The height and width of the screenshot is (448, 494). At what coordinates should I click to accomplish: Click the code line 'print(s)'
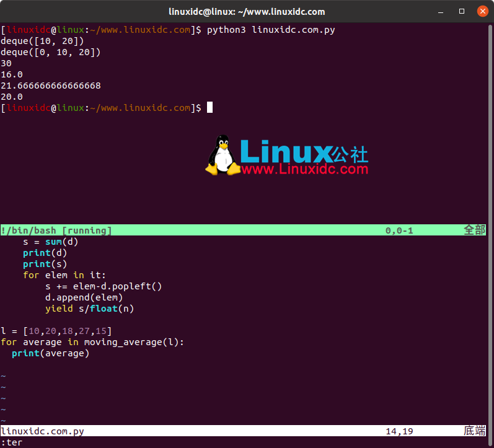tap(45, 264)
